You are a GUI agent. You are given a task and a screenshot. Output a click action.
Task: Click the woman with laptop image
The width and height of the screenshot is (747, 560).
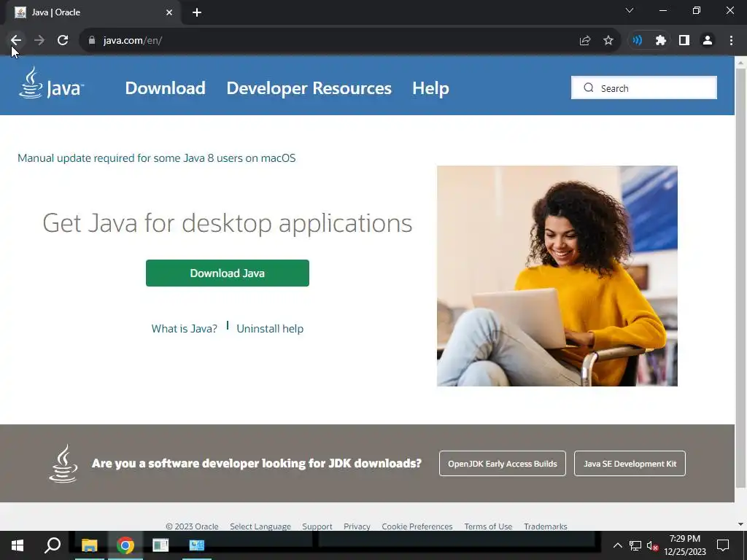(x=557, y=276)
